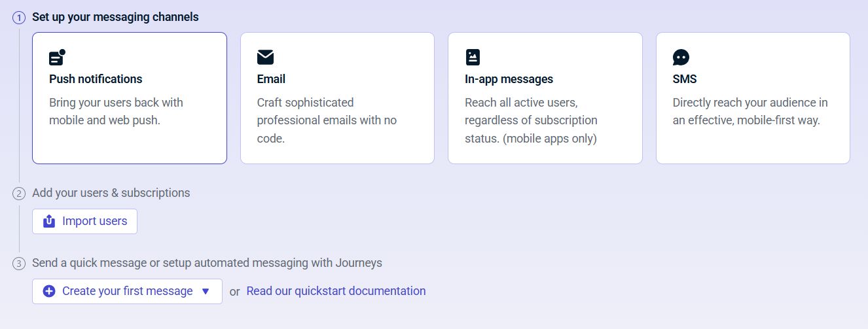Click the In-app messages icon

(x=473, y=58)
